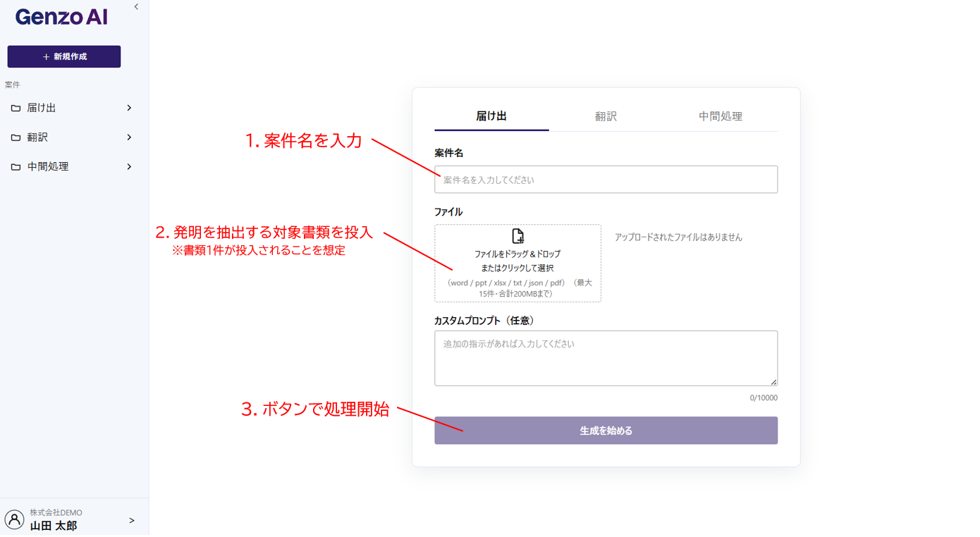The image size is (980, 537).
Task: Click the text area resize handle
Action: click(773, 382)
